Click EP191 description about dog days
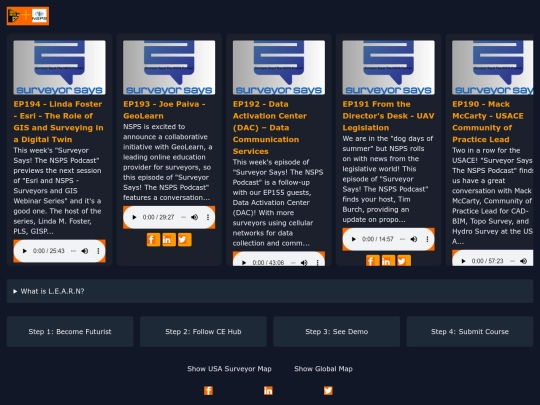The image size is (540, 405). [x=387, y=179]
